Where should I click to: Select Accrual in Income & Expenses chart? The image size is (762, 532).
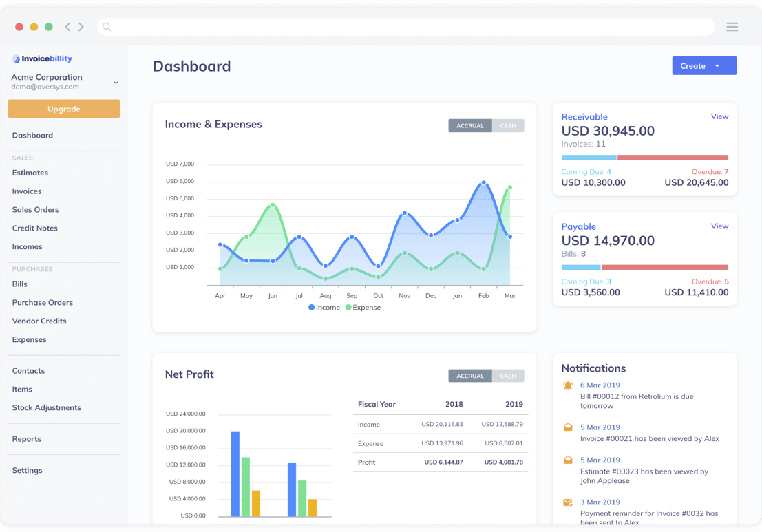(x=470, y=126)
